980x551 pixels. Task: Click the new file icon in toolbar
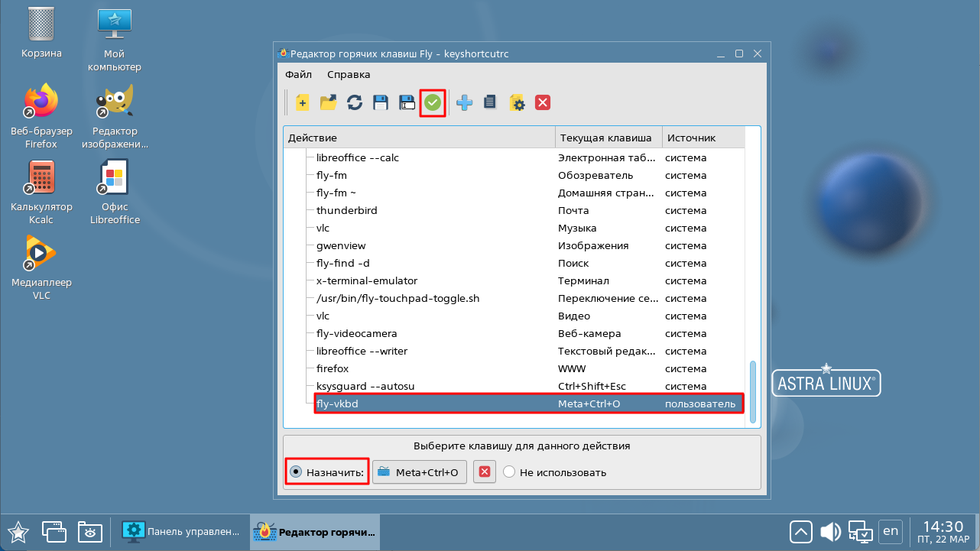click(x=303, y=102)
